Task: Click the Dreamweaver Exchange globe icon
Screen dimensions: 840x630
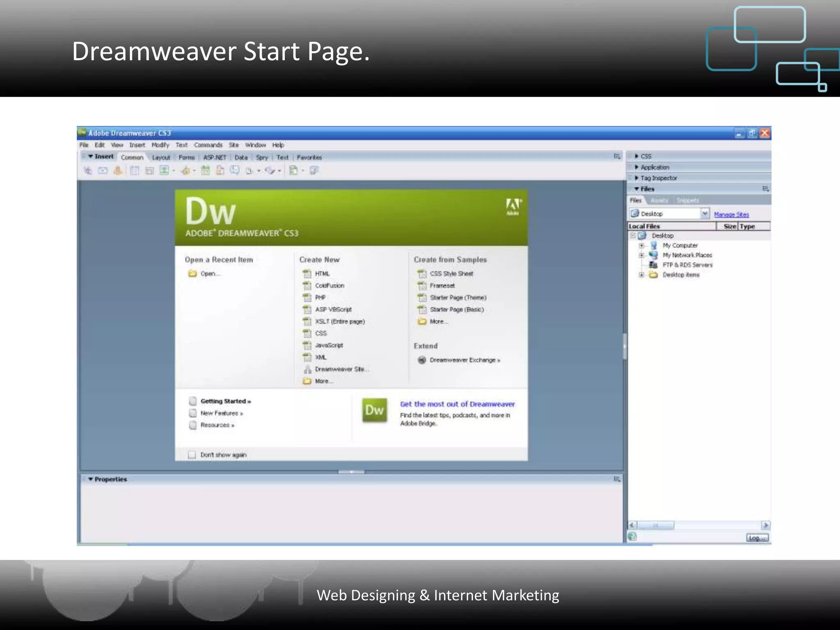Action: (422, 360)
